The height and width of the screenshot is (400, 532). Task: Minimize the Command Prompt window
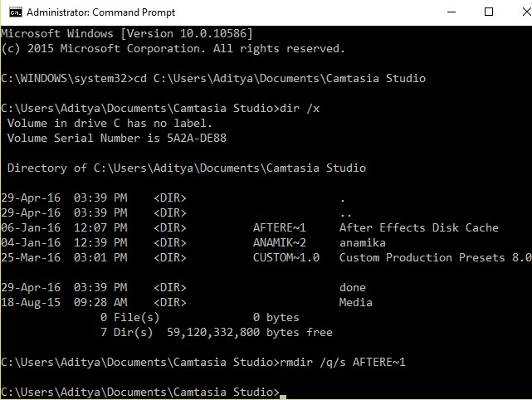click(450, 12)
